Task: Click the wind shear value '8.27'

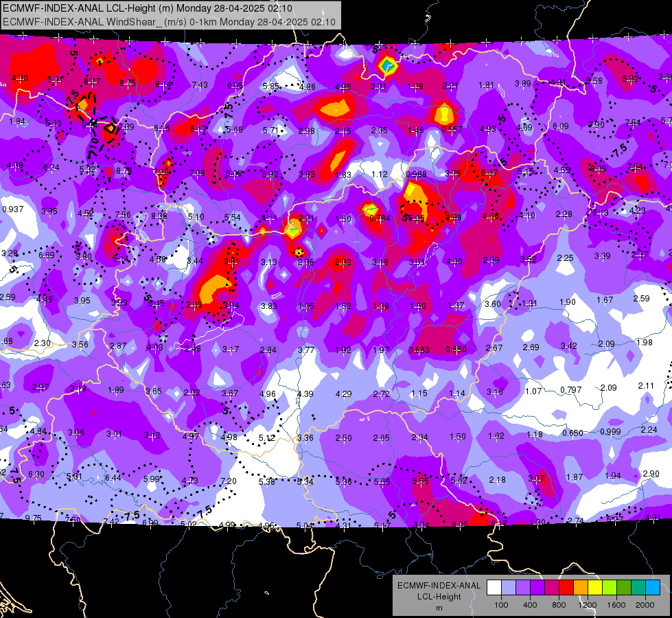Action: tap(92, 82)
